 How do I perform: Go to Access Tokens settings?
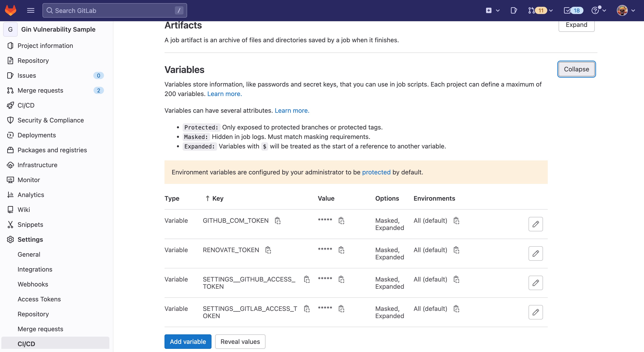tap(39, 299)
